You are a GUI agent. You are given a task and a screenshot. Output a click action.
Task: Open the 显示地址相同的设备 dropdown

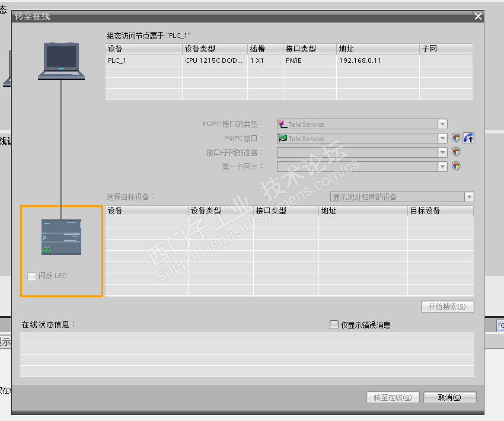point(469,197)
